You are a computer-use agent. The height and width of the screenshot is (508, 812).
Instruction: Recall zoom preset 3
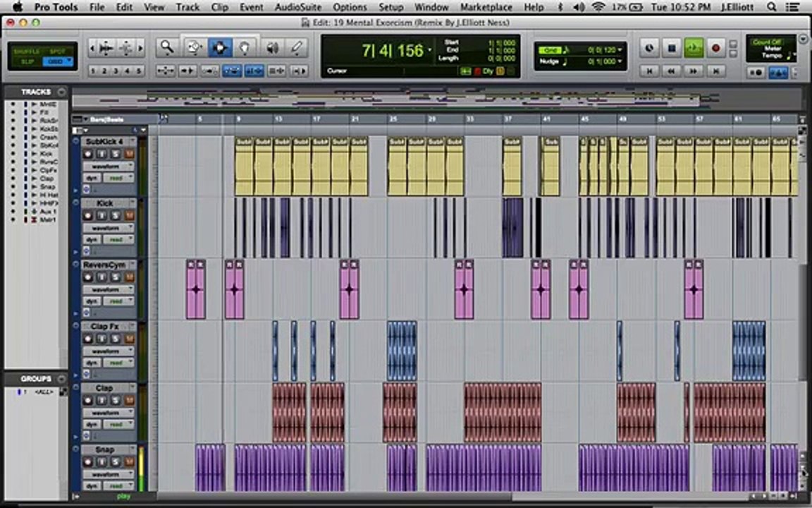116,71
